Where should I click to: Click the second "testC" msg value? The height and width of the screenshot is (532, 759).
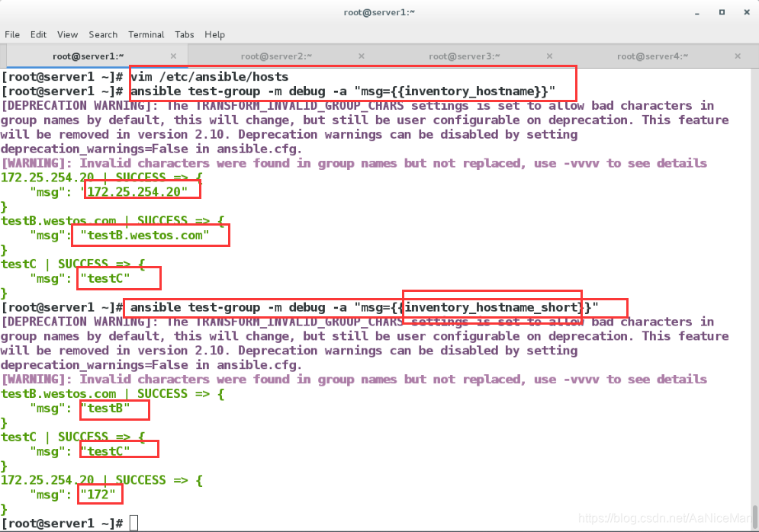105,452
